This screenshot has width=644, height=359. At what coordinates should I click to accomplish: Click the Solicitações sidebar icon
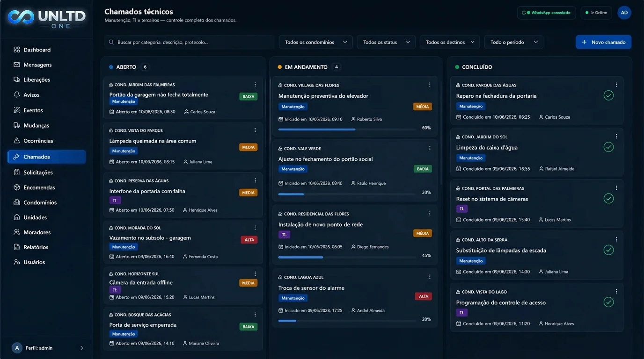tap(17, 172)
